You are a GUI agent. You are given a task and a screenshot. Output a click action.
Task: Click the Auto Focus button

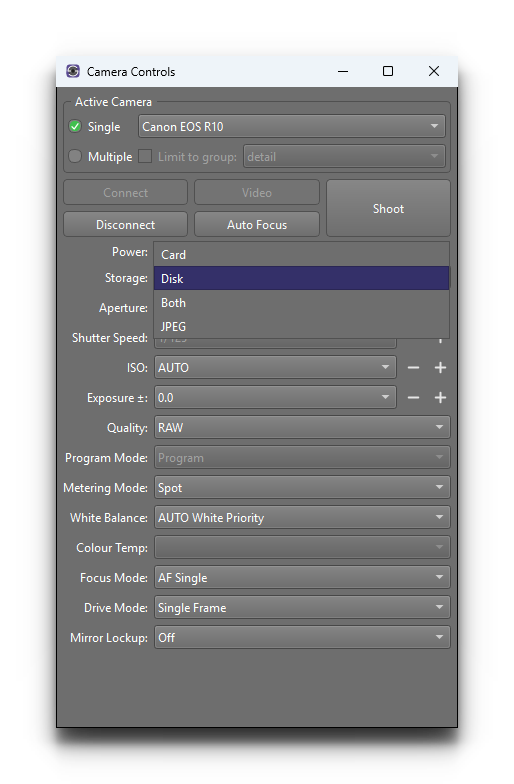[257, 224]
